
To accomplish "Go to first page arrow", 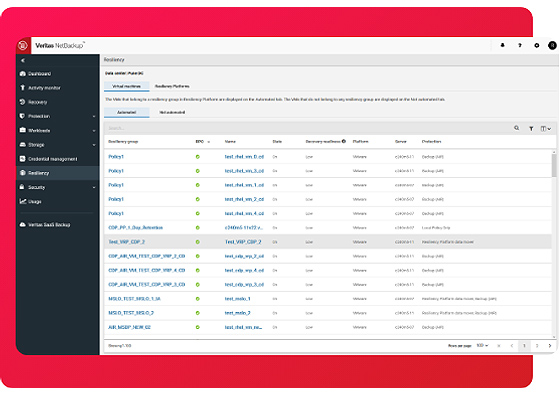I will click(499, 346).
